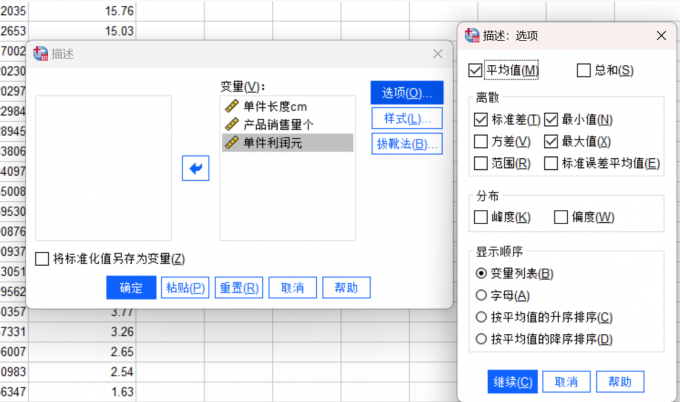This screenshot has height=402, width=680.
Task: Enable the 偏度(W) checkbox
Action: click(561, 217)
